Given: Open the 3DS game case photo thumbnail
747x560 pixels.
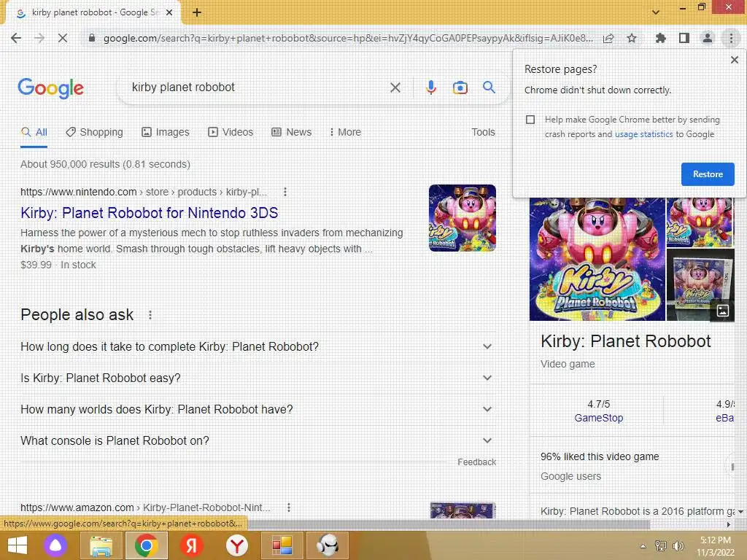Looking at the screenshot, I should pyautogui.click(x=700, y=285).
